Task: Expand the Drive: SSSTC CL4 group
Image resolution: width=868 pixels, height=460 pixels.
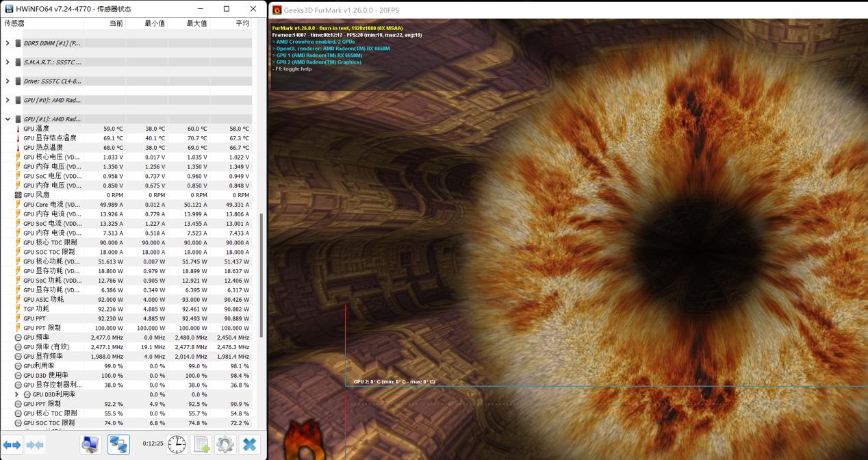Action: pyautogui.click(x=8, y=81)
